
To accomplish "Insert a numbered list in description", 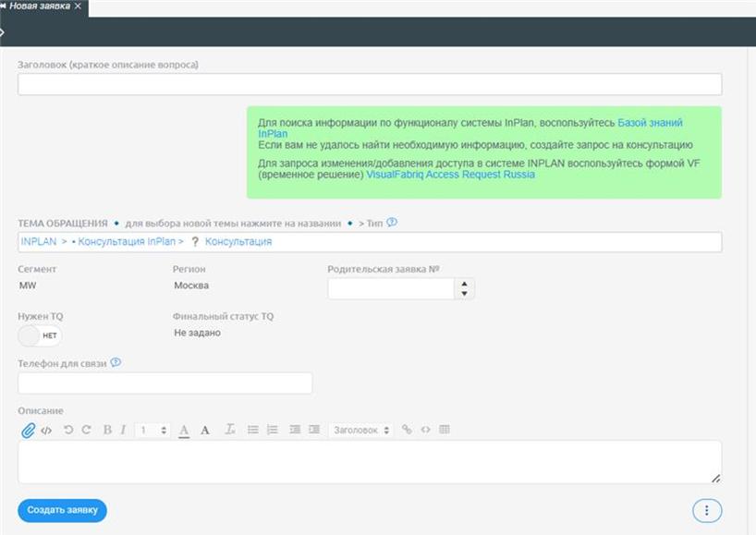I will tap(272, 430).
